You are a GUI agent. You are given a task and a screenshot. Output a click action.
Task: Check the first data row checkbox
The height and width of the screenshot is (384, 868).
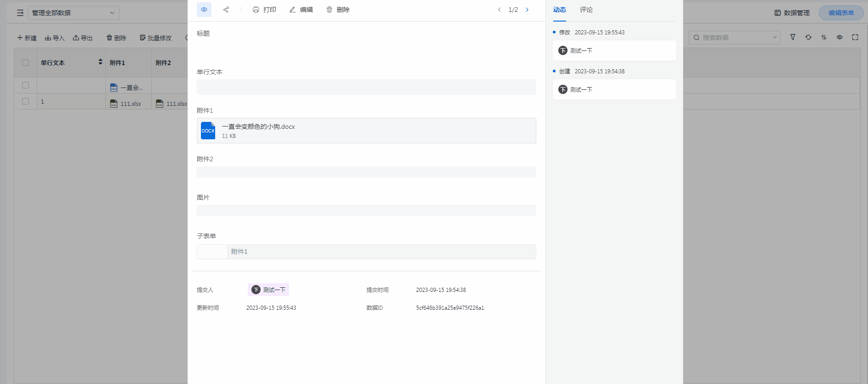coord(26,85)
